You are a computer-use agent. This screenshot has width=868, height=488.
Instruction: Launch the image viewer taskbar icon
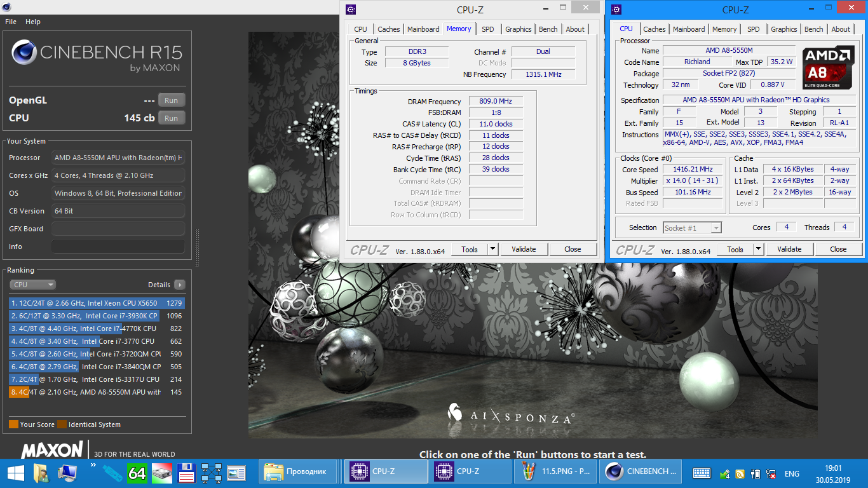pos(236,473)
